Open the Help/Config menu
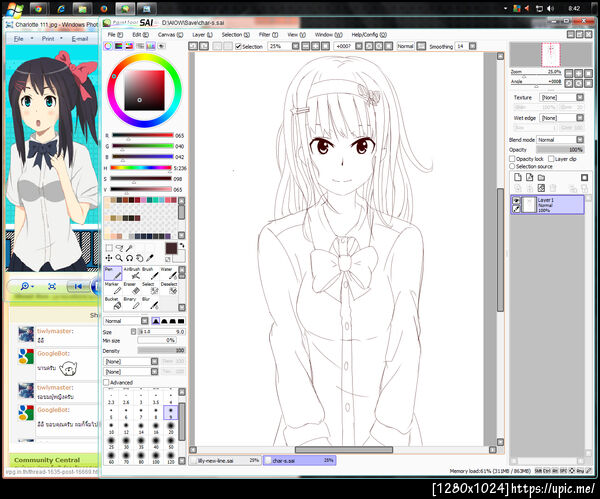The image size is (600, 499). [368, 35]
